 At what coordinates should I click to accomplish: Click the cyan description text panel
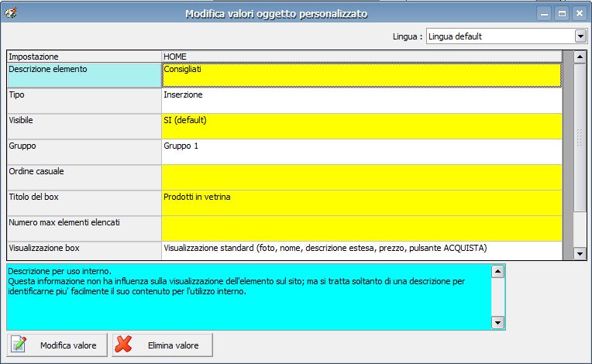coord(250,297)
